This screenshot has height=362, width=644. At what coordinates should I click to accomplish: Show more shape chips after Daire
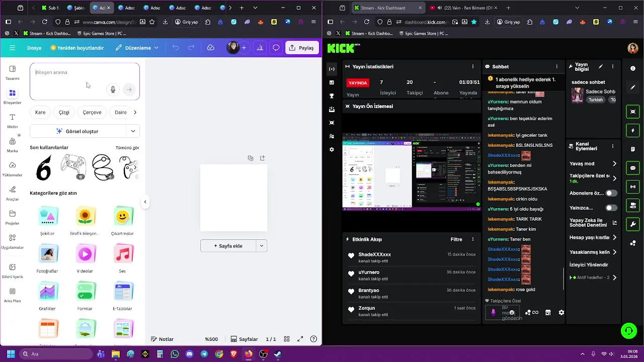coord(135,112)
